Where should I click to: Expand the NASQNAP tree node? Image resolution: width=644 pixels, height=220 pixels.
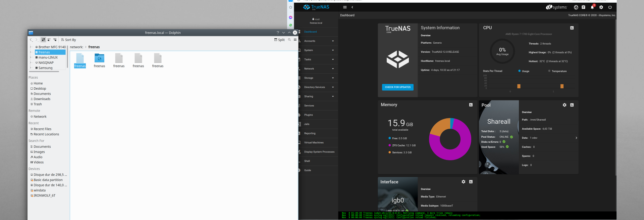[x=31, y=62]
